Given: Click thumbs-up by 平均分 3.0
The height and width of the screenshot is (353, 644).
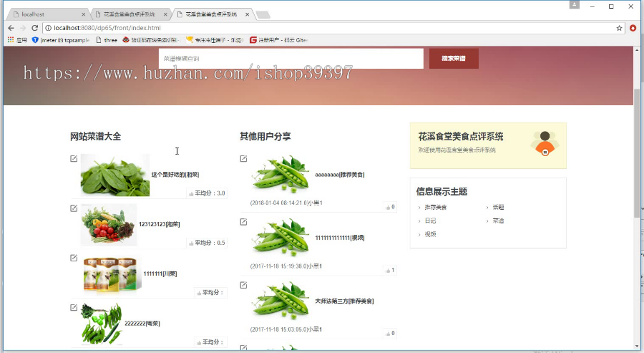Looking at the screenshot, I should 191,193.
